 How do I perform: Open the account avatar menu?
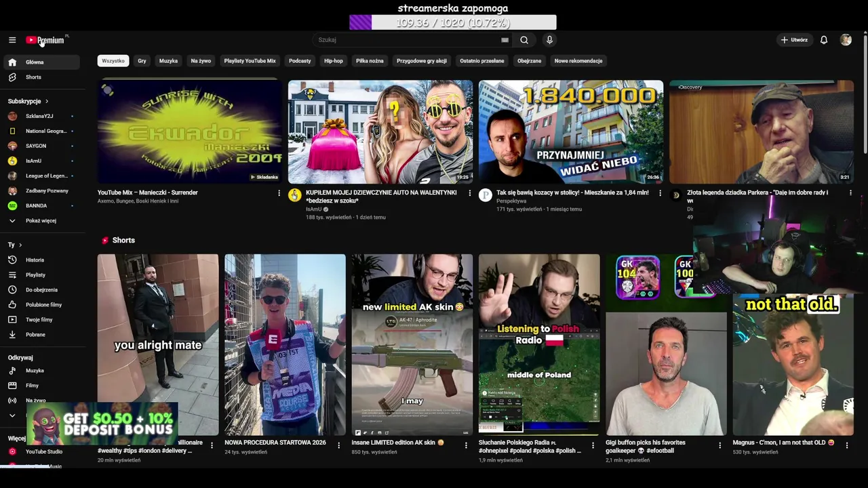[846, 40]
